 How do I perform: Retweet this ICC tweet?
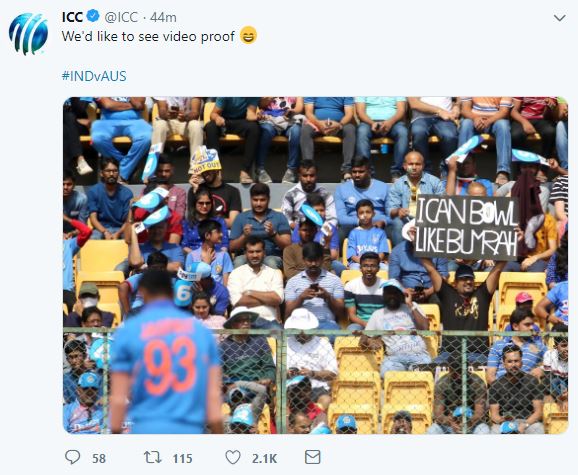click(x=152, y=457)
